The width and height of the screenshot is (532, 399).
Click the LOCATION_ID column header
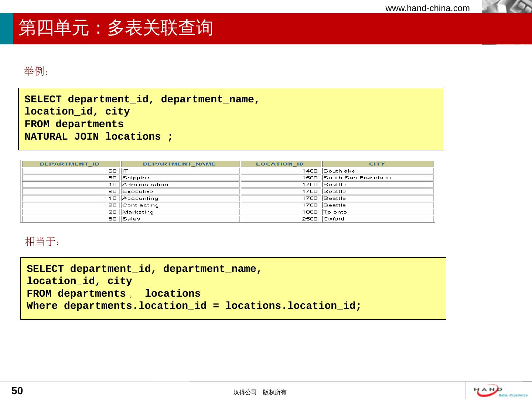pyautogui.click(x=280, y=164)
